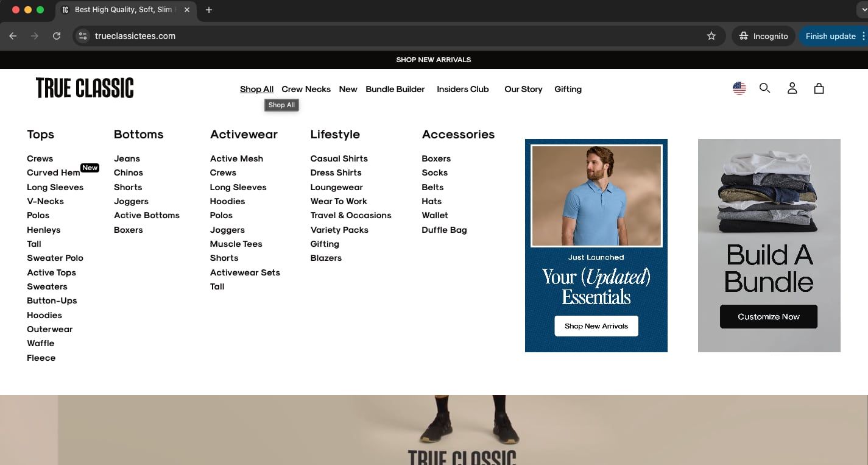Bookmark page with the star icon
868x465 pixels.
(711, 36)
